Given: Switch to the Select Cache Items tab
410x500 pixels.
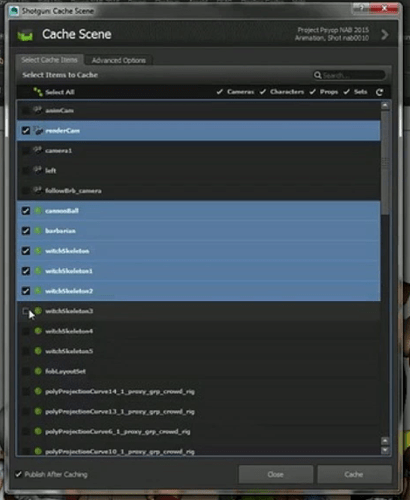Looking at the screenshot, I should (49, 60).
